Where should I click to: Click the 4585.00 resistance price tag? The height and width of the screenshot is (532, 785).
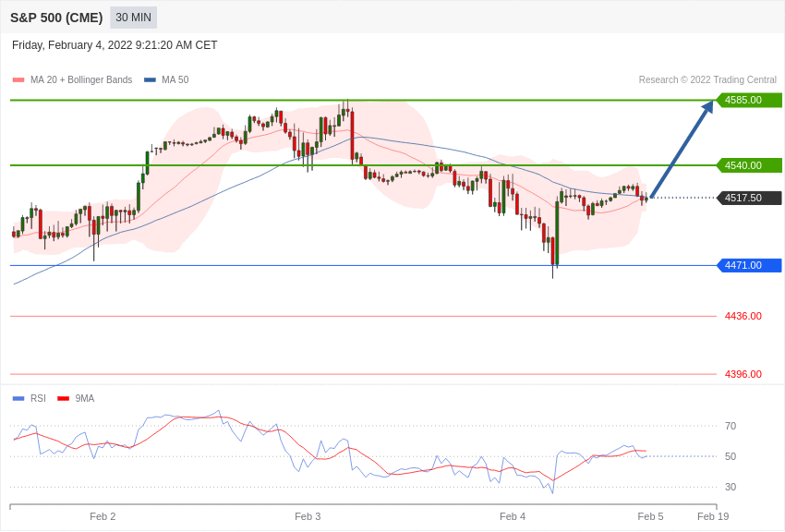point(750,100)
